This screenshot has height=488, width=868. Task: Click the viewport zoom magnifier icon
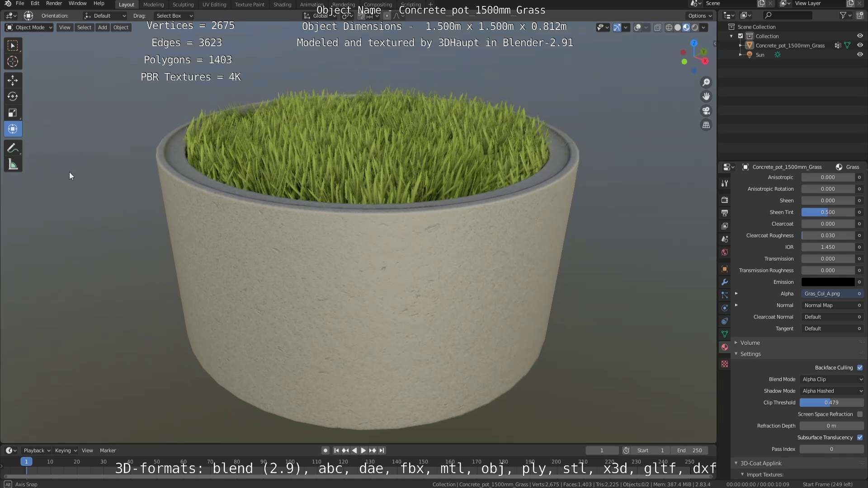tap(706, 82)
